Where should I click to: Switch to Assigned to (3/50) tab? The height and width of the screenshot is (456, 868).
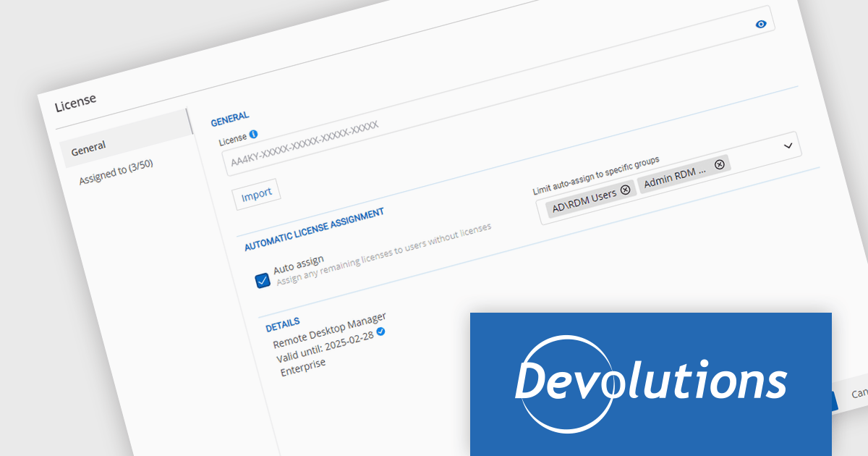click(x=116, y=171)
